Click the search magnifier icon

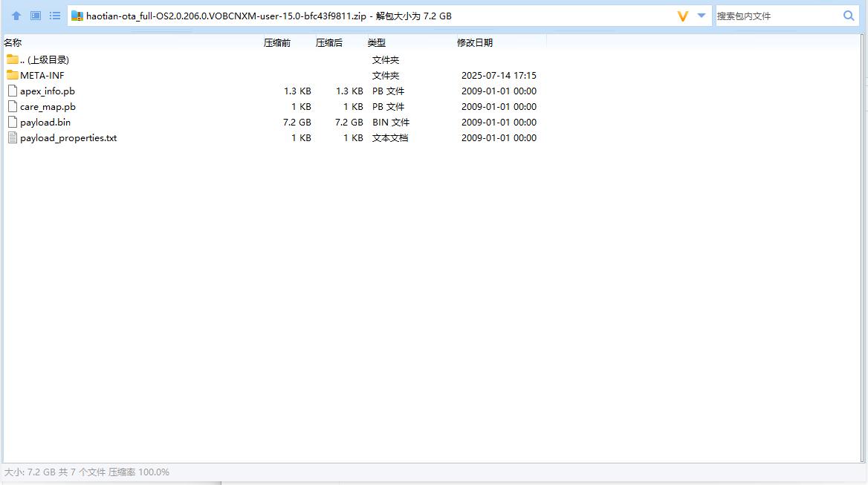(849, 16)
